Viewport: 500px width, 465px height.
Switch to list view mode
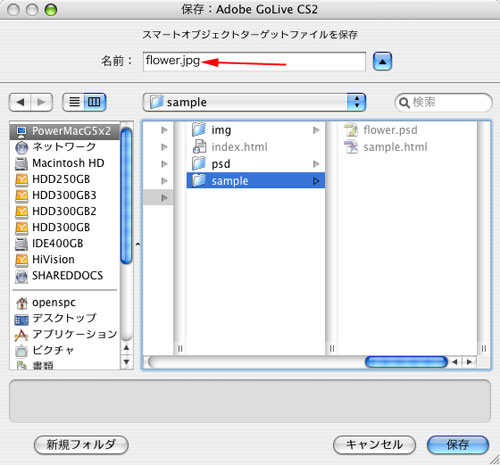pos(74,102)
